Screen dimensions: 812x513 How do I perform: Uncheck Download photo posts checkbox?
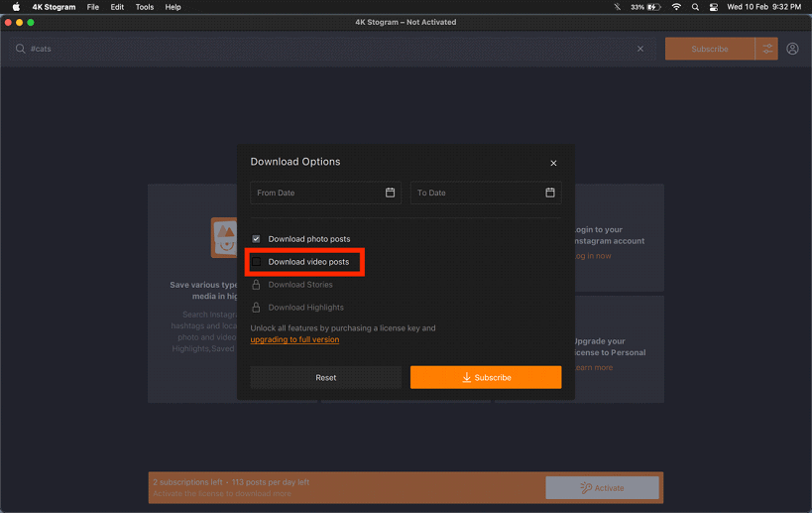257,239
